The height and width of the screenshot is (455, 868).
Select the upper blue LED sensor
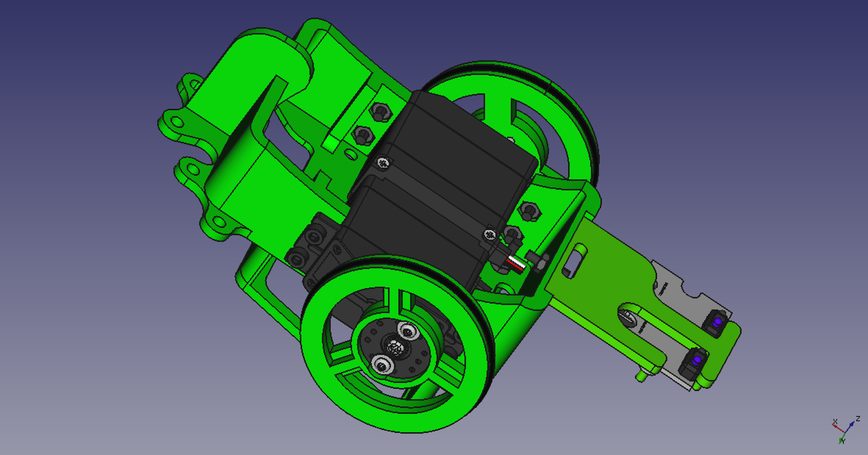click(x=717, y=322)
